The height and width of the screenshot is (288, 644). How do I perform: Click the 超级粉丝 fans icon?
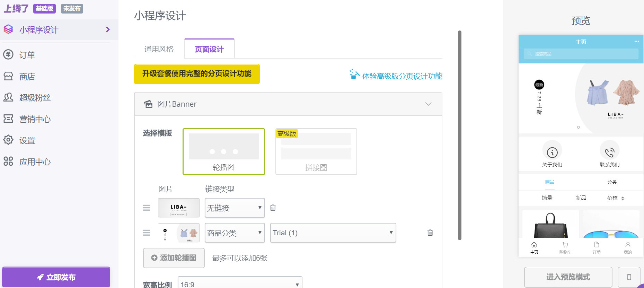tap(8, 97)
